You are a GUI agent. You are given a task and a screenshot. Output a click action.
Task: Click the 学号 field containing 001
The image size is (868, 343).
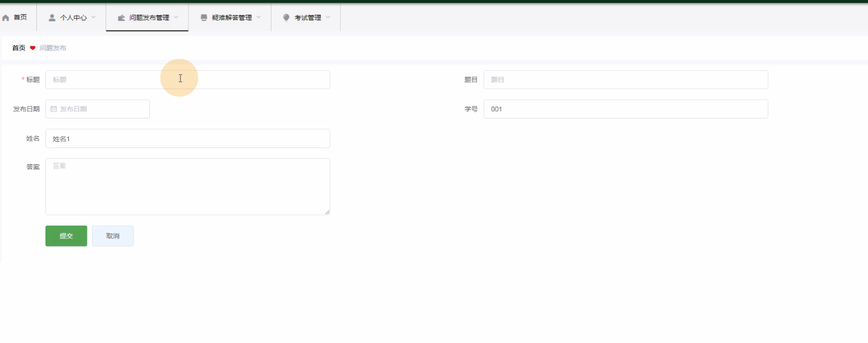coord(625,109)
